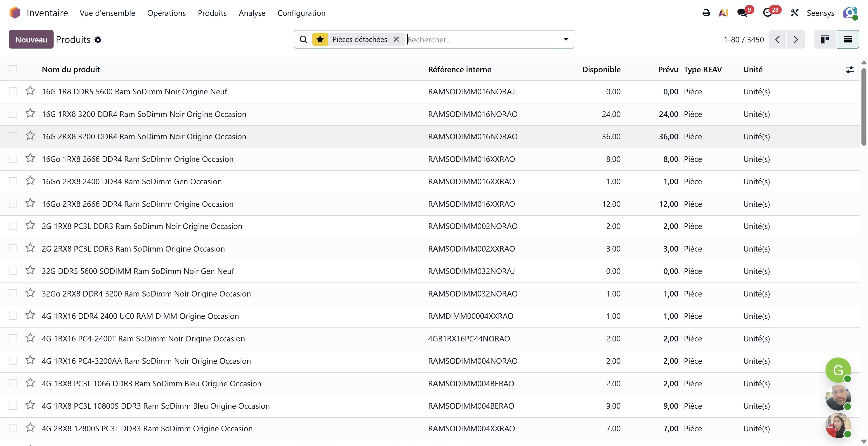Select 16G 1RX8 3200 DDR4 row checkbox
The width and height of the screenshot is (868, 446).
pyautogui.click(x=13, y=114)
